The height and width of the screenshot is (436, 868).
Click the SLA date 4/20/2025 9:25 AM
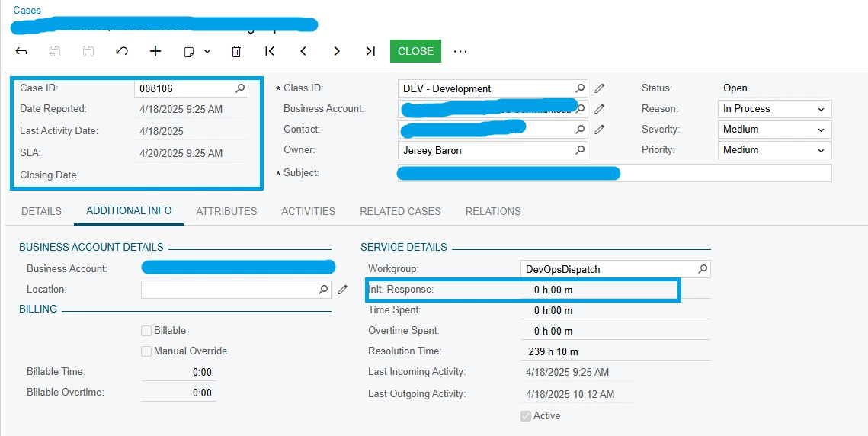[x=181, y=153]
